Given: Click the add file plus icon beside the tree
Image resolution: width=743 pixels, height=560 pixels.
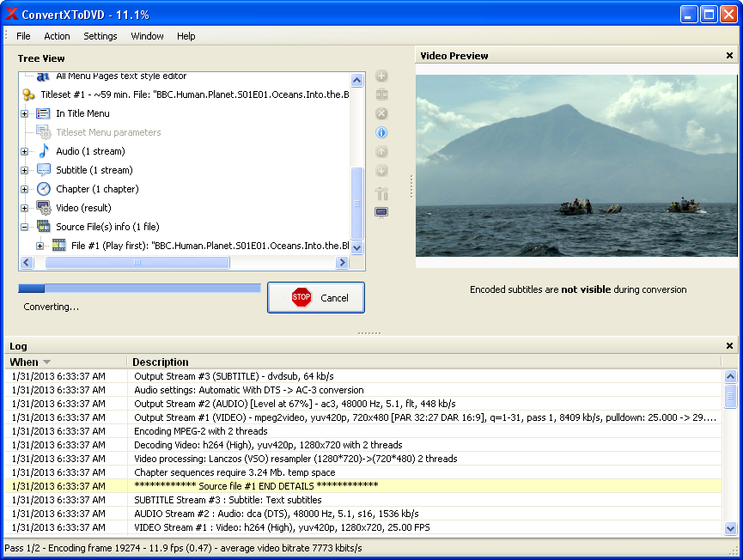Looking at the screenshot, I should 381,76.
